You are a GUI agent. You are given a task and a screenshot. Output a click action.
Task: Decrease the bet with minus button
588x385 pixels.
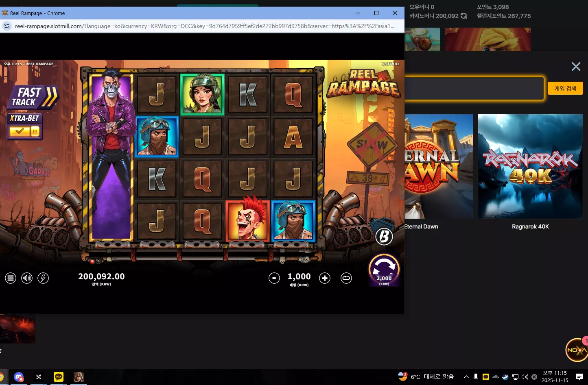(x=274, y=278)
